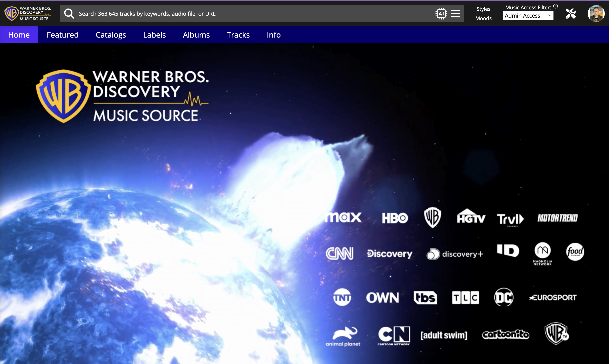Go to the Albums tab

pos(196,35)
